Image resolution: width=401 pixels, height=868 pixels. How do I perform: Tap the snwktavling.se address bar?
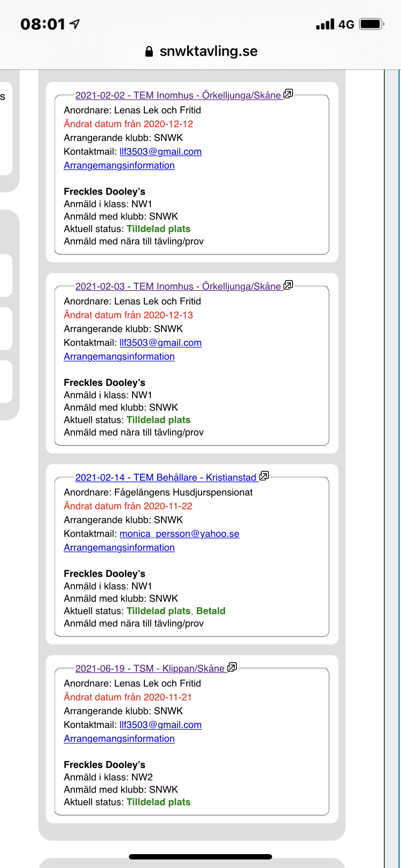[x=201, y=51]
